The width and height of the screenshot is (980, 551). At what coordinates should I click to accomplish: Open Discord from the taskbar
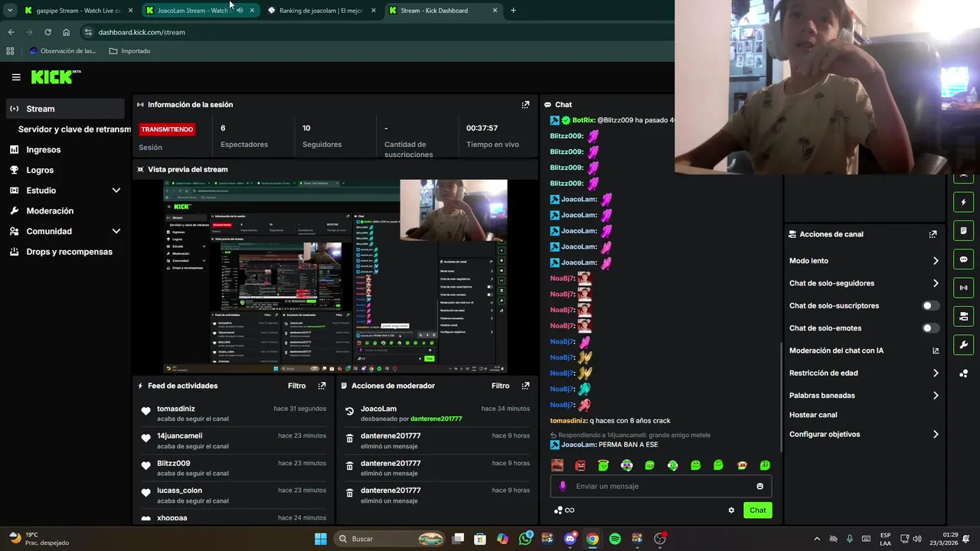tap(570, 539)
